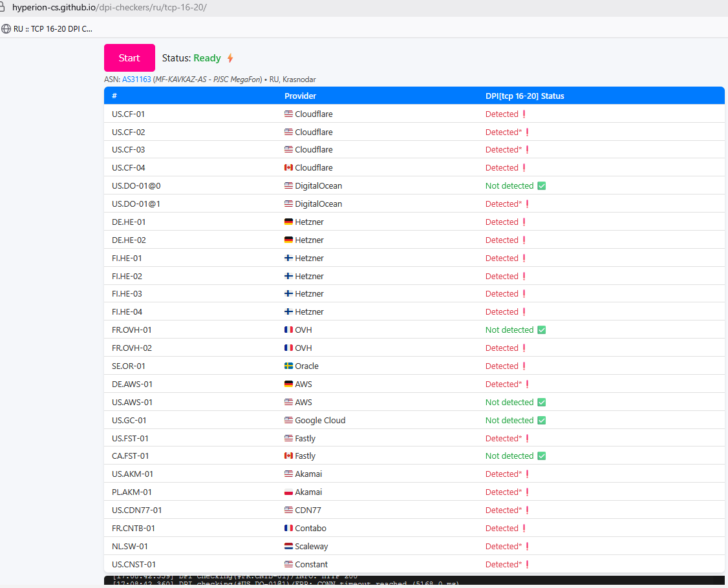Screen dimensions: 728x588
Task: Click the red exclamation icon for US.CNST-01
Action: (528, 564)
